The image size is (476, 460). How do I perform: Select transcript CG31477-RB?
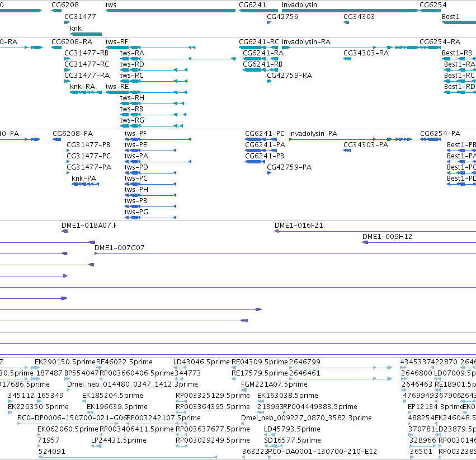tap(87, 53)
